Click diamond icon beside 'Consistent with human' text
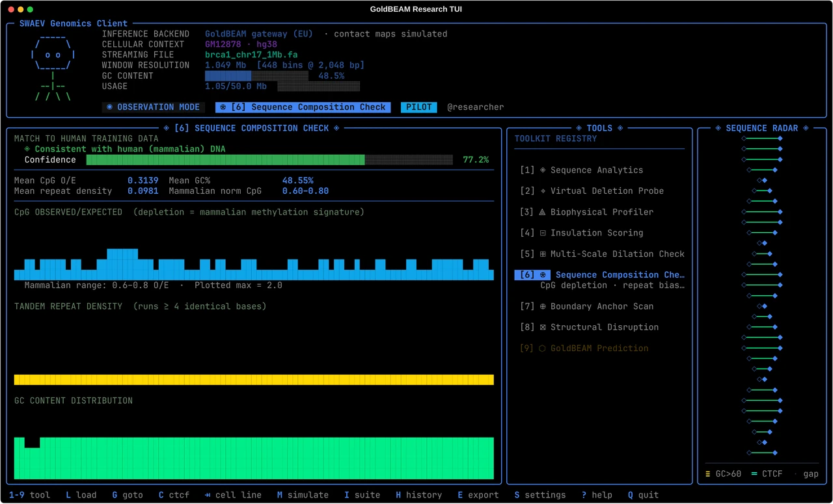 pos(27,150)
